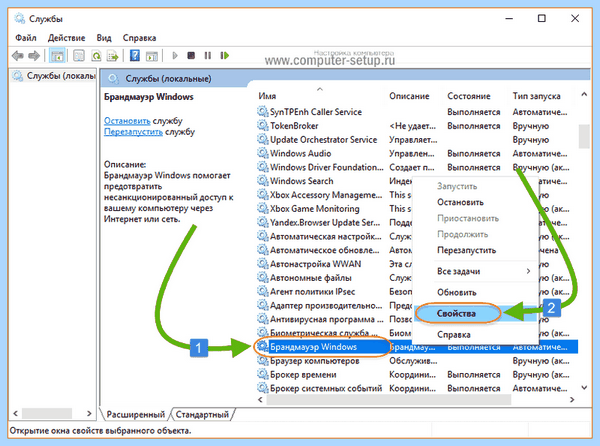
Task: Select the Брандмауэр Windows service row
Action: tap(417, 347)
